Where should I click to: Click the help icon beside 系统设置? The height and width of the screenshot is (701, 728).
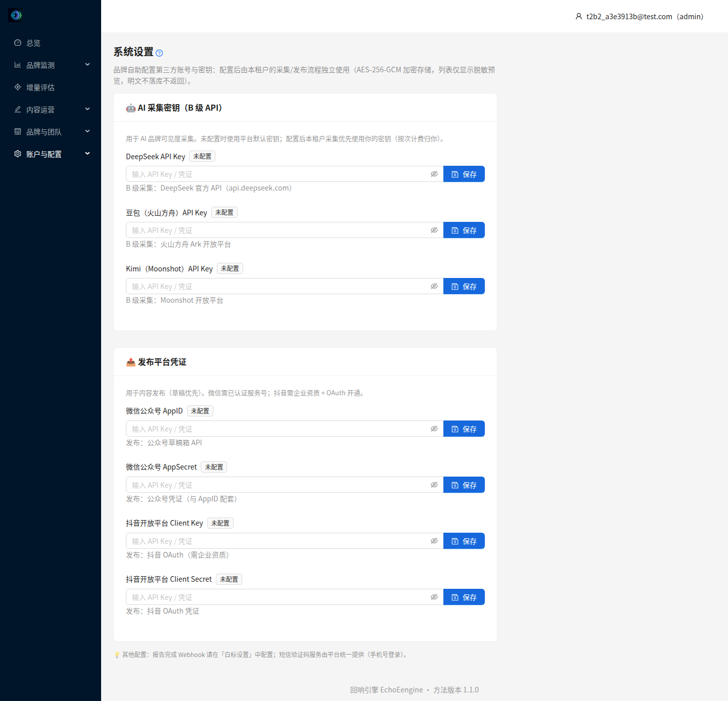point(159,53)
